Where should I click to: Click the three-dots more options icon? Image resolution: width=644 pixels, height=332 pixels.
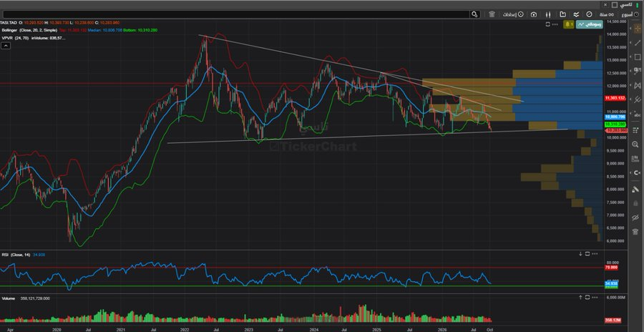(x=555, y=24)
